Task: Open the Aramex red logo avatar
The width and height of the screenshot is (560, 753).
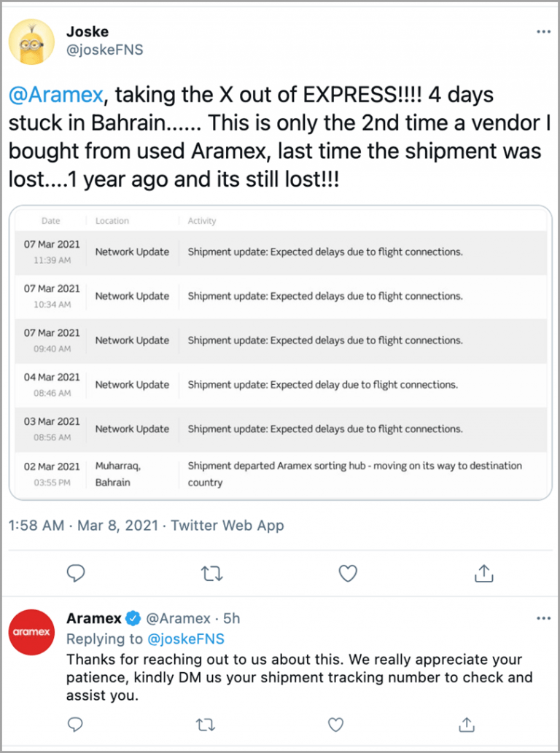Action: (x=31, y=632)
